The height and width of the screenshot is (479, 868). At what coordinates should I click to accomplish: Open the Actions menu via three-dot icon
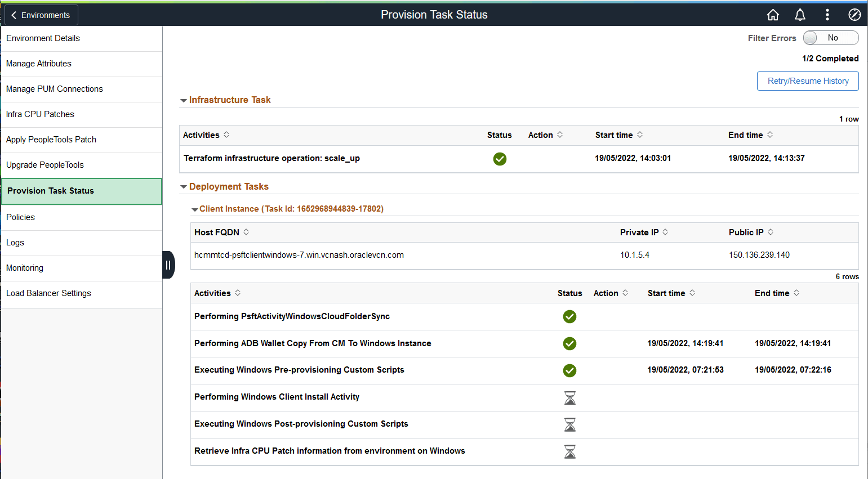827,15
